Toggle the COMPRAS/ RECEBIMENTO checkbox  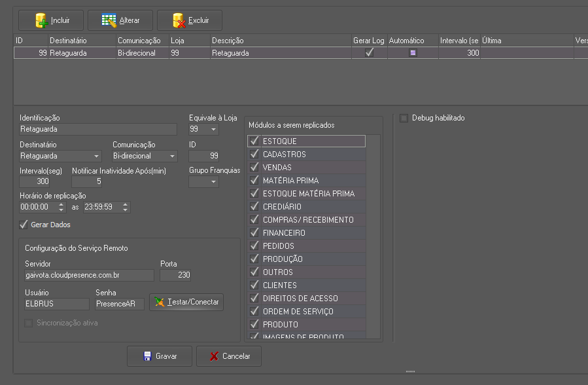254,219
